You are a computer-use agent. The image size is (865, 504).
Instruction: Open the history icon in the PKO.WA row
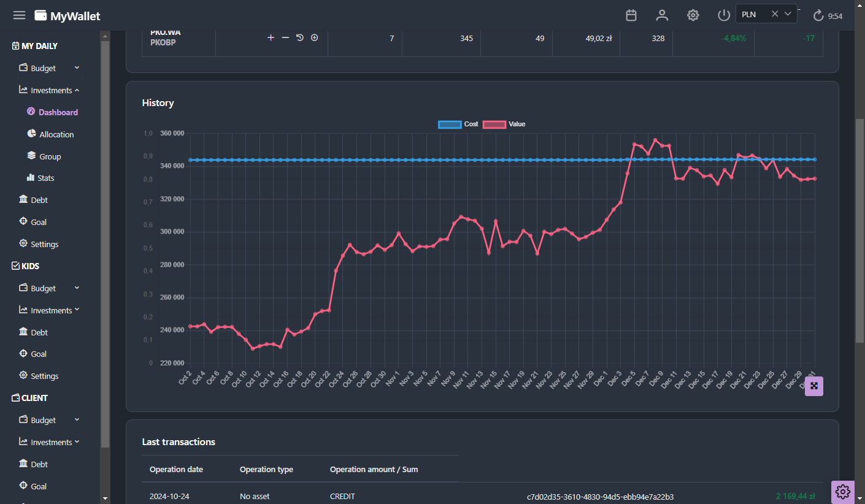tap(300, 38)
